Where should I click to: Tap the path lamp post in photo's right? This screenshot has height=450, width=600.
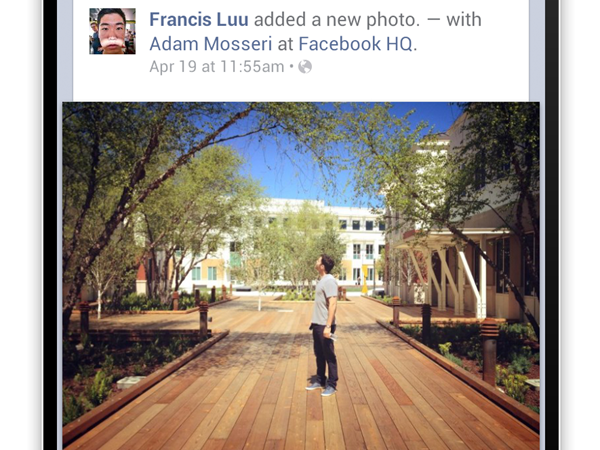pos(489,352)
